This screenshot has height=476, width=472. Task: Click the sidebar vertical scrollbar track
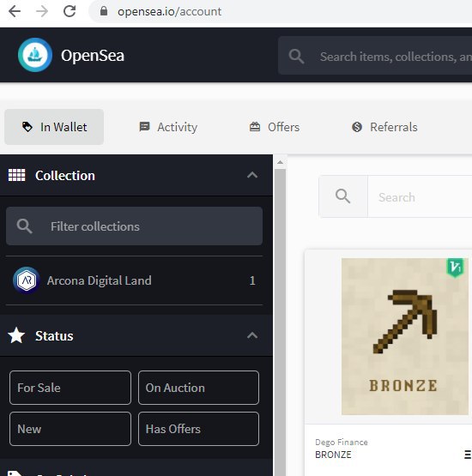[280, 322]
